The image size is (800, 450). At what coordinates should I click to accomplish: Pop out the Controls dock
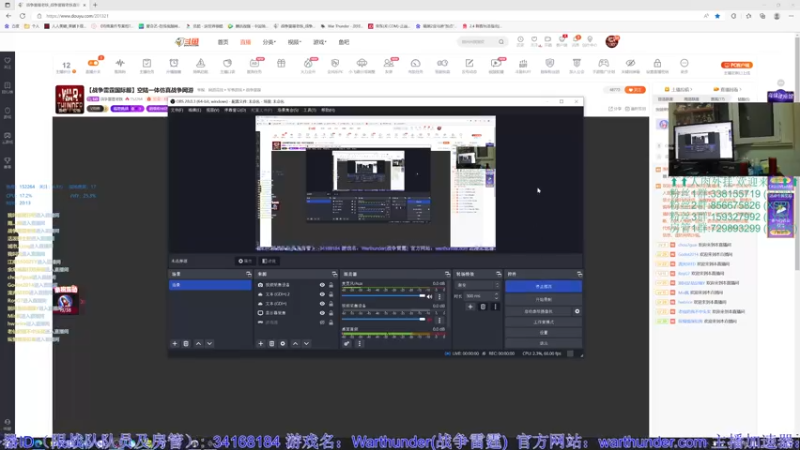579,274
